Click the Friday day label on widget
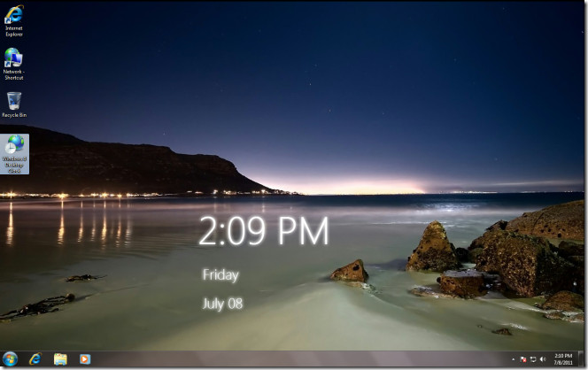Image resolution: width=588 pixels, height=370 pixels. [220, 275]
